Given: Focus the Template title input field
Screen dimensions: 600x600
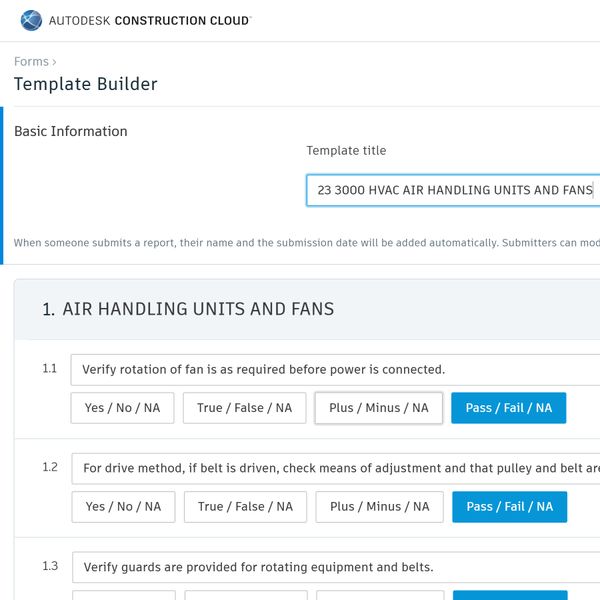Looking at the screenshot, I should pos(452,189).
